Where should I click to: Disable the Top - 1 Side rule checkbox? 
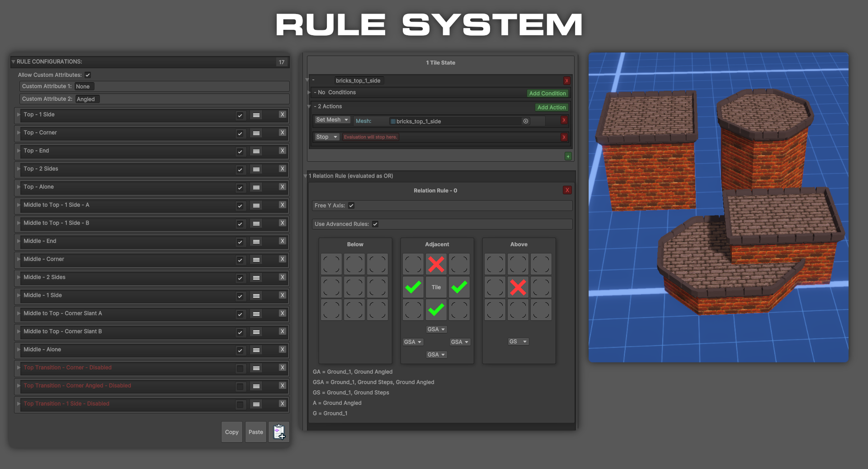coord(240,115)
